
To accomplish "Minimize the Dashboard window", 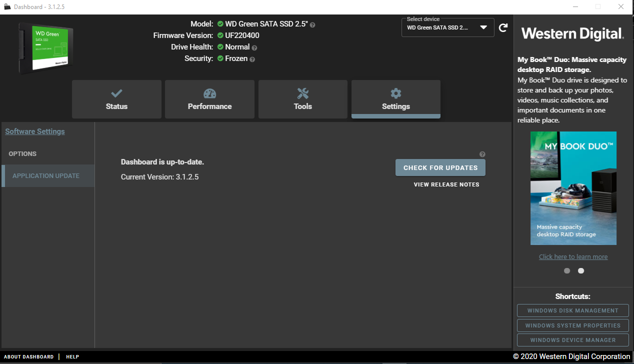I will coord(575,7).
